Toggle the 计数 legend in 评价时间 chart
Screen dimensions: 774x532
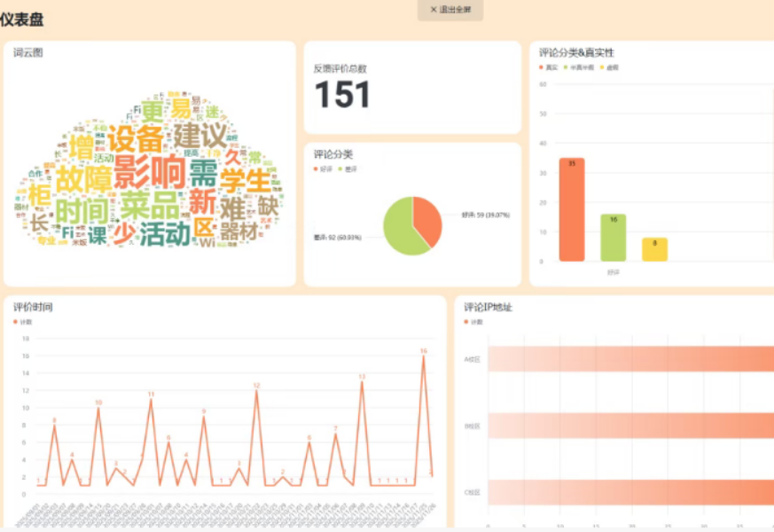[x=24, y=322]
